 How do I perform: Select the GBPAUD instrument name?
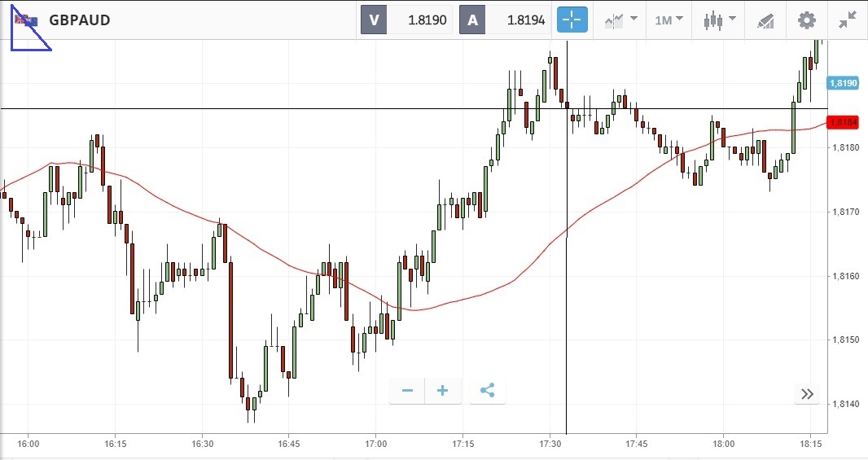point(79,20)
